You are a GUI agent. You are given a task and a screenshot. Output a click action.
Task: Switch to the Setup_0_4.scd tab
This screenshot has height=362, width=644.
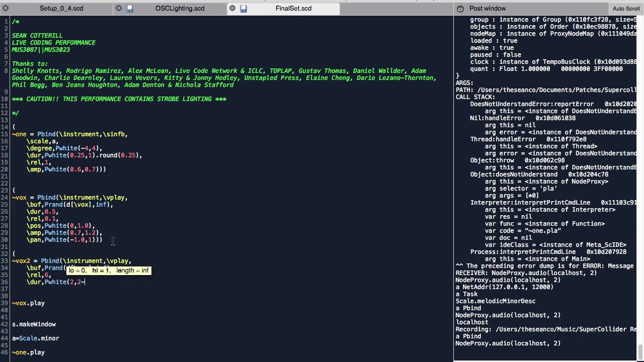(61, 9)
